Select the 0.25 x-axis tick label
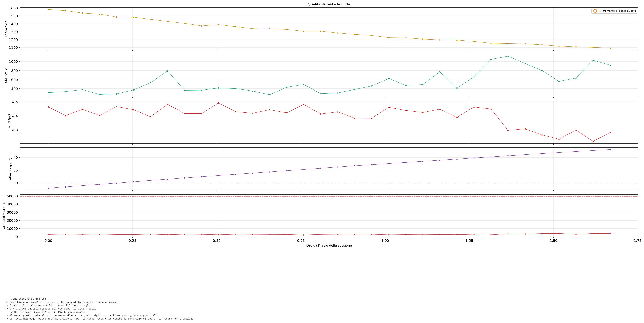 point(132,241)
